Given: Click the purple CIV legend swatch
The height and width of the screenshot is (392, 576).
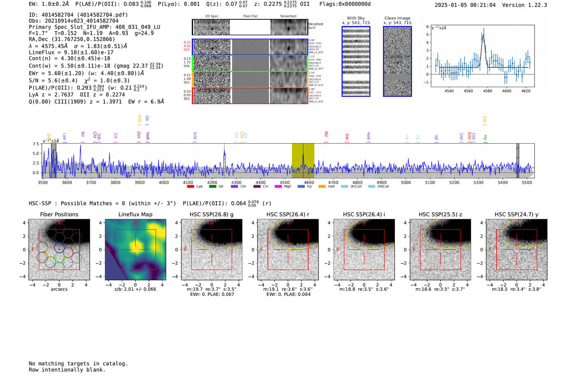Looking at the screenshot, I should tap(235, 186).
